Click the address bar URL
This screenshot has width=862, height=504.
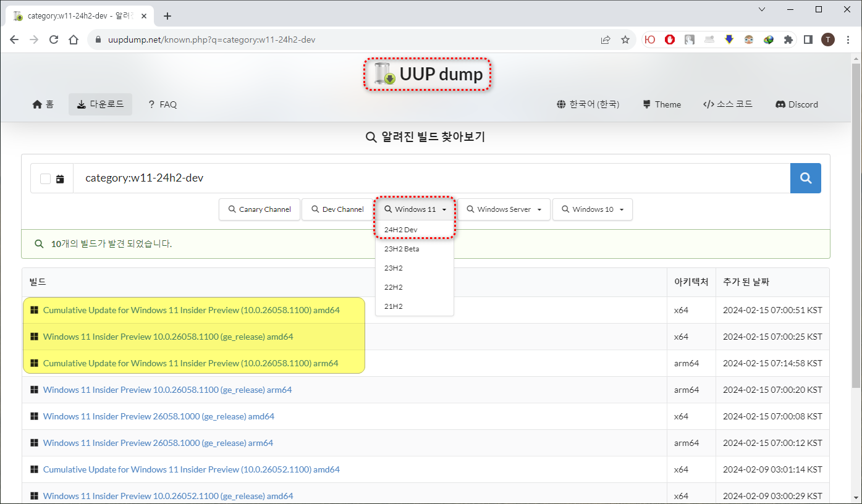pos(212,40)
